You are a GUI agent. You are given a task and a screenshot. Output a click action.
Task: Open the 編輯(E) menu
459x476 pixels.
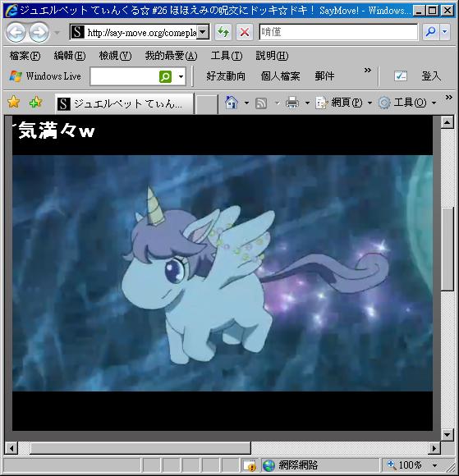point(70,56)
